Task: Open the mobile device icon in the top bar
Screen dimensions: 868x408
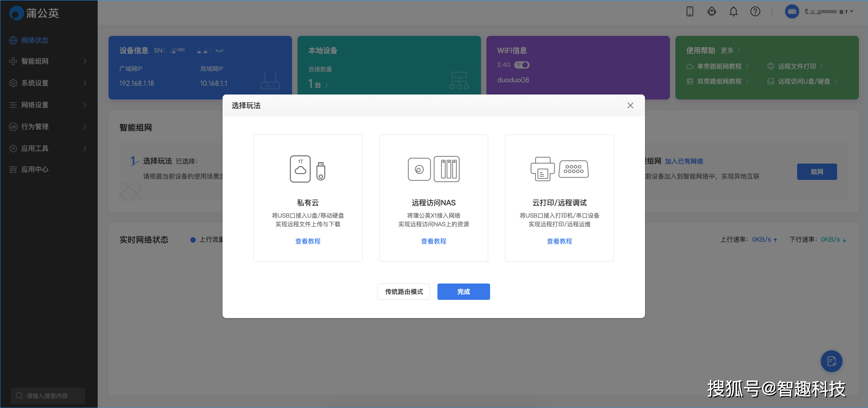Action: click(x=689, y=11)
